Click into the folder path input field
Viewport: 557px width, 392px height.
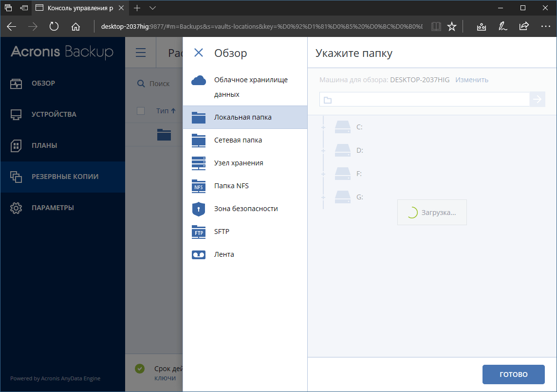[x=425, y=99]
